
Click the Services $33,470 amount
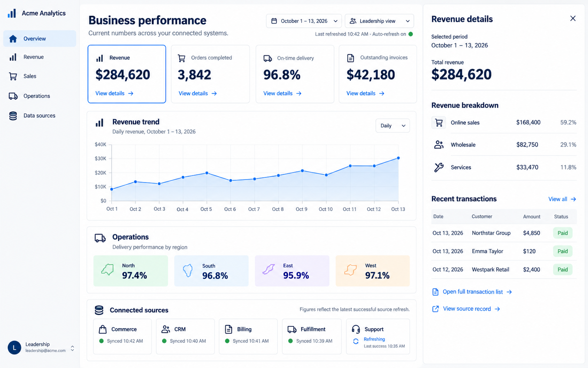[x=527, y=167]
